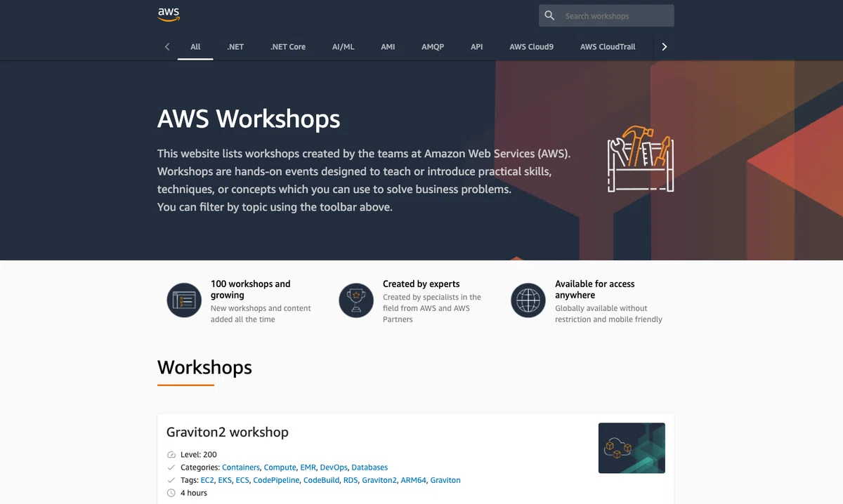
Task: Filter by the AWS CloudTrail tab
Action: pyautogui.click(x=608, y=47)
